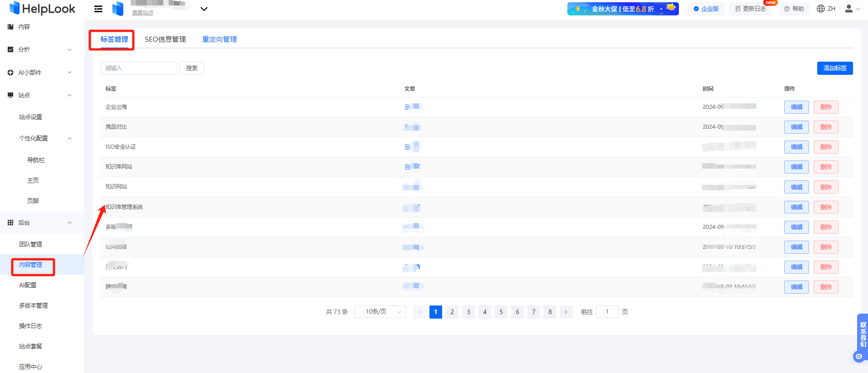The height and width of the screenshot is (373, 868).
Task: Click the HelpLook logo
Action: click(42, 8)
